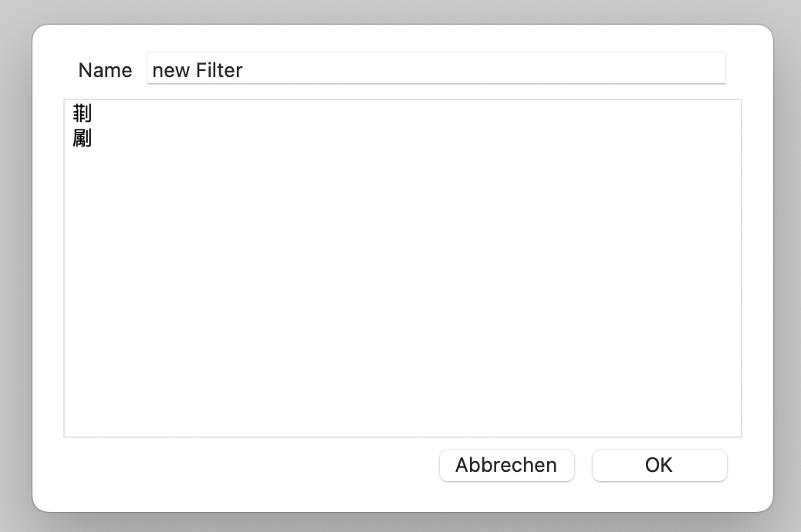Dismiss the filter dialog via Abbrechen

[x=506, y=465]
